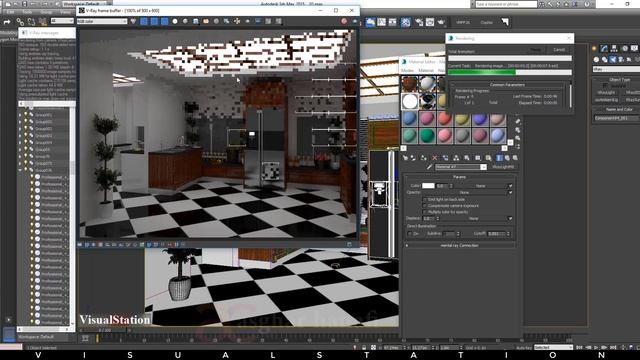Click Redo arrow on main toolbar
This screenshot has width=640, height=360.
pyautogui.click(x=7, y=22)
